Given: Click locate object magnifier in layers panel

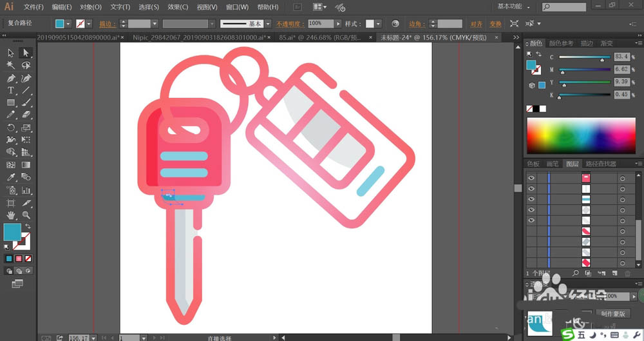Looking at the screenshot, I should click(575, 273).
